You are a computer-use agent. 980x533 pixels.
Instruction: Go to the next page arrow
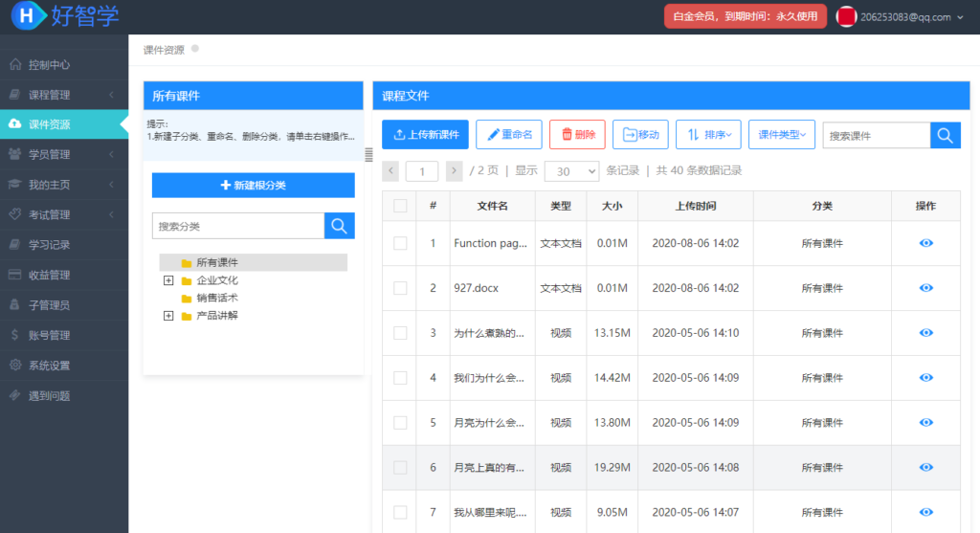click(454, 170)
